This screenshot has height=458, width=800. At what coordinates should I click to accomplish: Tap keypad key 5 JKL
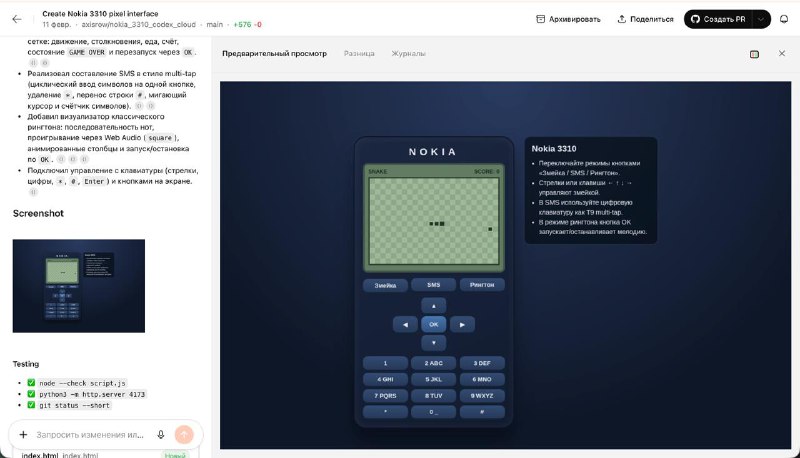[434, 379]
